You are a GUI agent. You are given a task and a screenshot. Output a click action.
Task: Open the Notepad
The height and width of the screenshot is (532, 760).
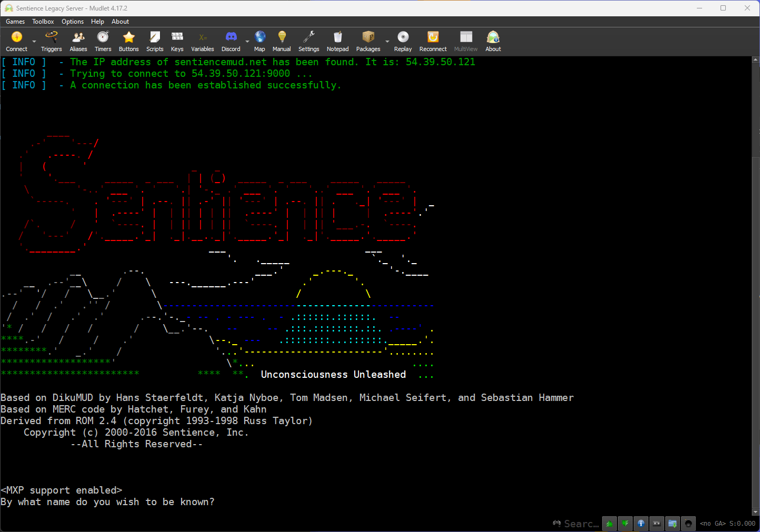click(338, 41)
